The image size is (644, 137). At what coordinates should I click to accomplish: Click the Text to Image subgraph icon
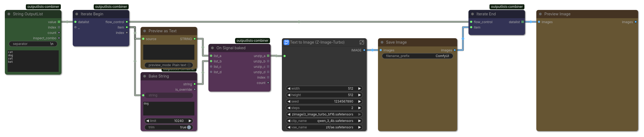coord(286,42)
